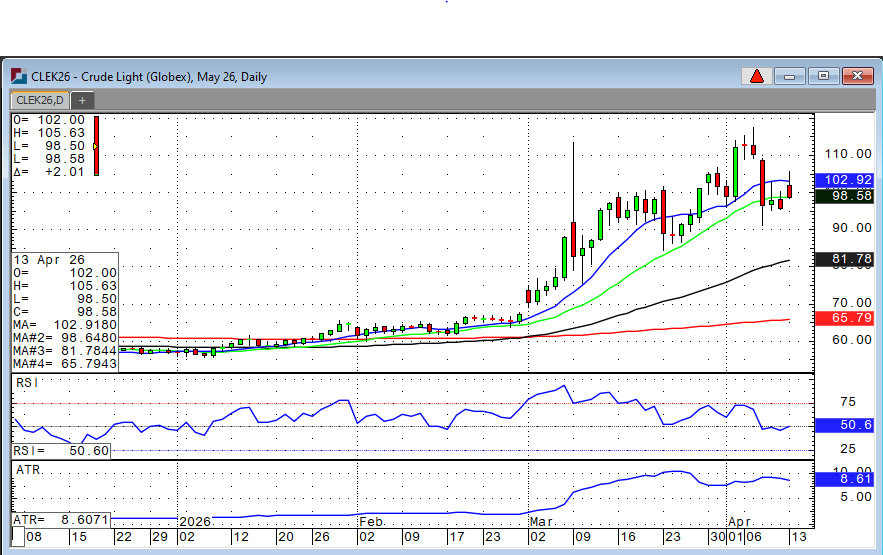Click the last price label 98.58
Image resolution: width=883 pixels, height=555 pixels.
(844, 196)
